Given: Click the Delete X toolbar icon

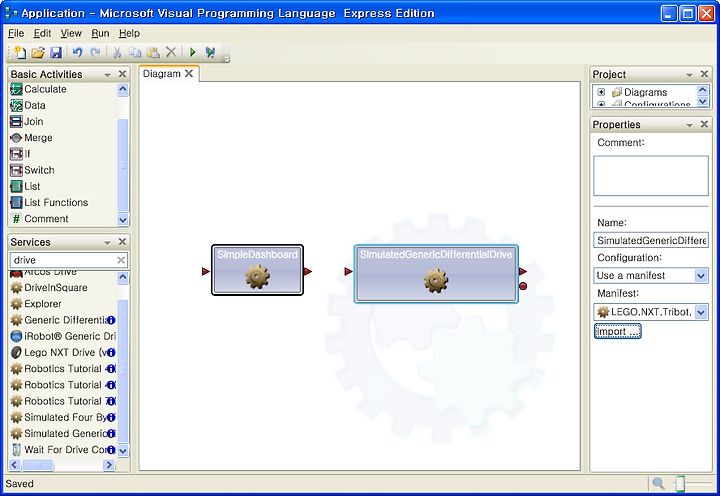Looking at the screenshot, I should click(x=171, y=52).
